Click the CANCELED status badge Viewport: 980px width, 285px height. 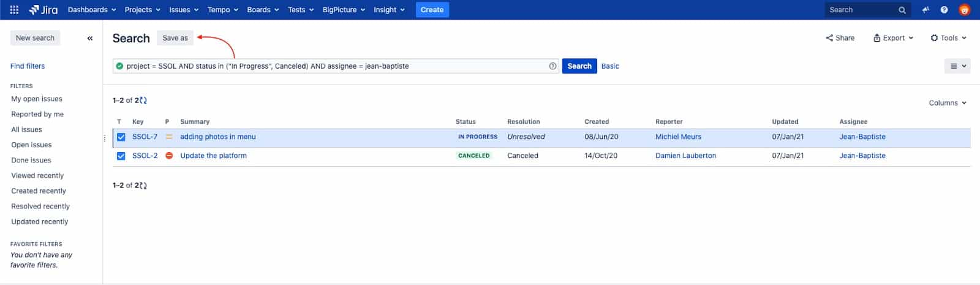tap(474, 156)
